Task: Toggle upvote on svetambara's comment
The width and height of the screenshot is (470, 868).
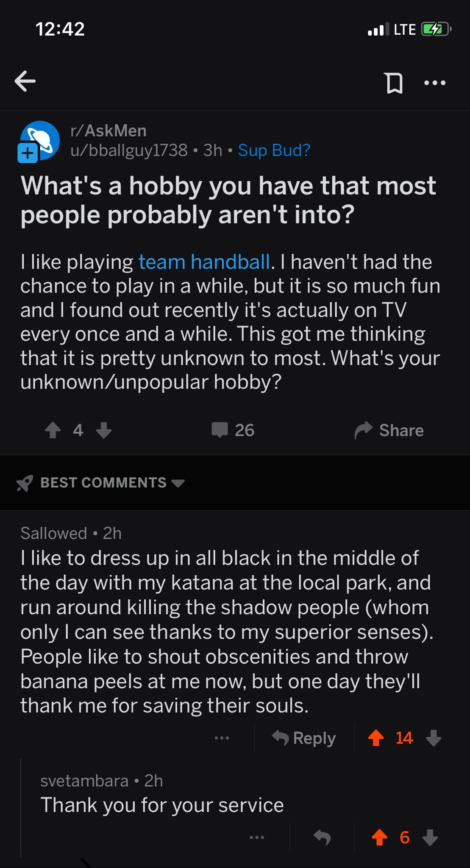Action: coord(379,837)
